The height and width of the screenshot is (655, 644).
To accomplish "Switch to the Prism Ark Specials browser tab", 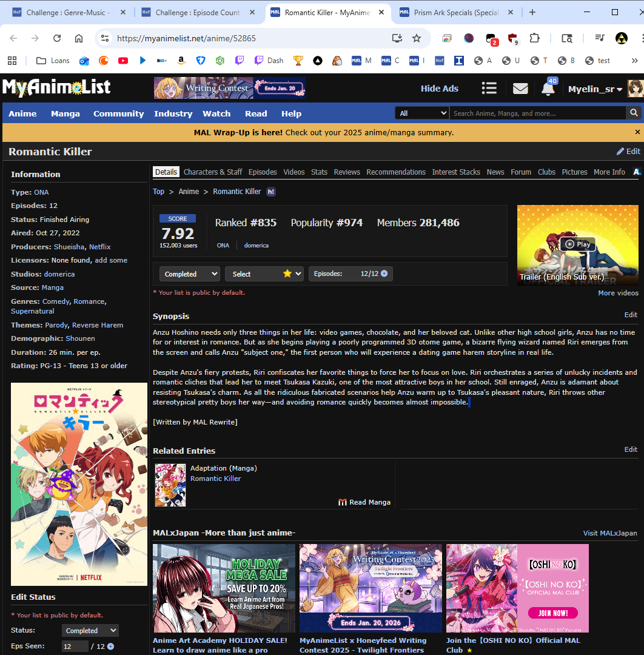I will (x=456, y=13).
